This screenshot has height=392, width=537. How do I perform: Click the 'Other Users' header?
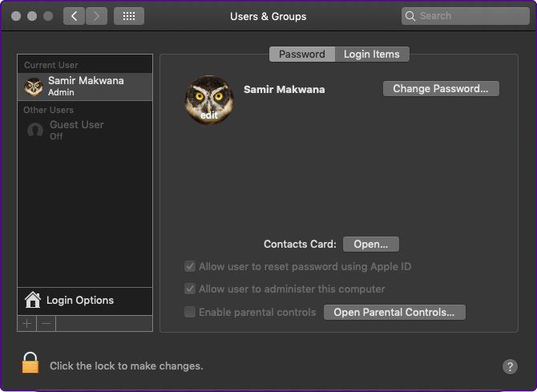coord(49,110)
